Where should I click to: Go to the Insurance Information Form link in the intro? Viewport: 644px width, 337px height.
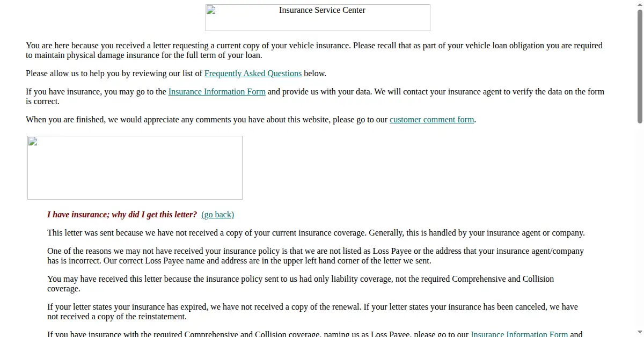(x=217, y=92)
